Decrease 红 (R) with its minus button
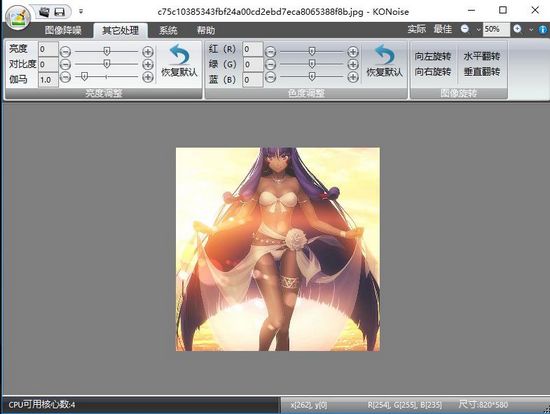The width and height of the screenshot is (550, 414). point(270,52)
